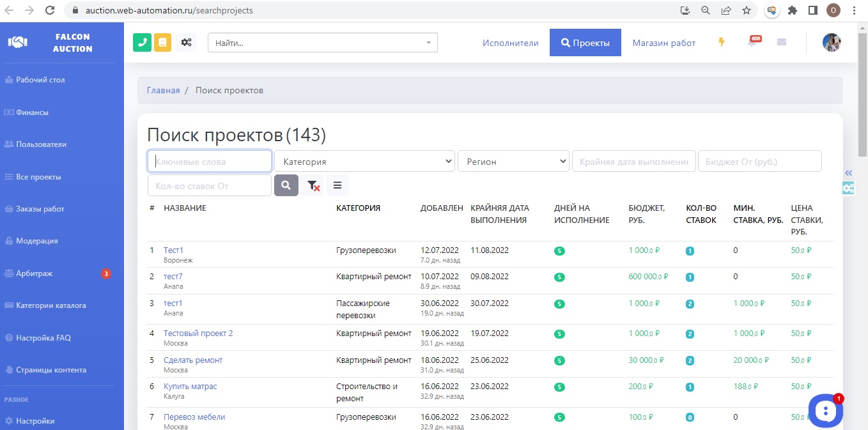This screenshot has height=430, width=868.
Task: Focus the Бюджет От (руб.) field
Action: (759, 162)
